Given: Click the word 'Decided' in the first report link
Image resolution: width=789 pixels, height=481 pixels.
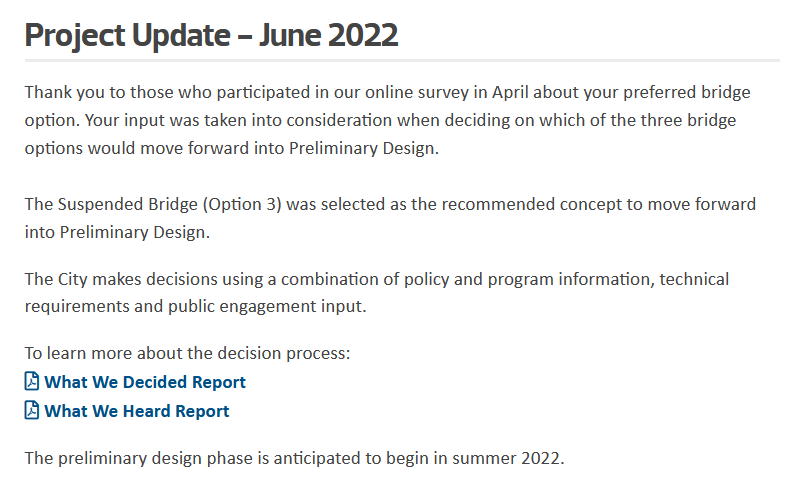Looking at the screenshot, I should [x=155, y=382].
